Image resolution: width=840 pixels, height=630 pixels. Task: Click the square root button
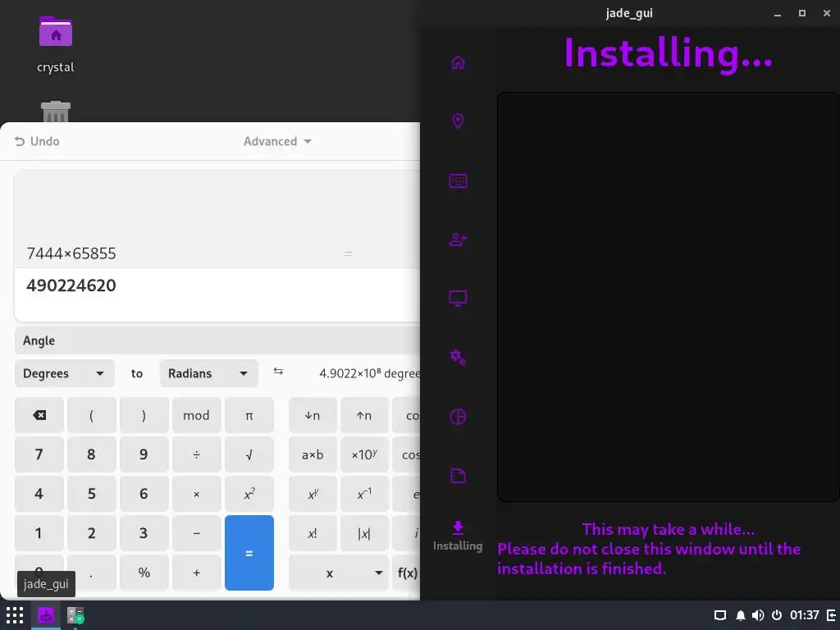249,454
